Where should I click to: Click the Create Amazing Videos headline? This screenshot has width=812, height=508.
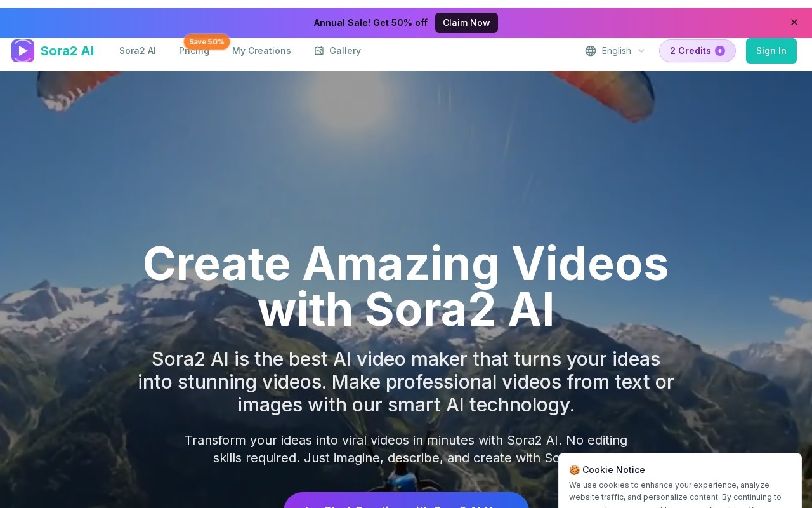(x=406, y=287)
